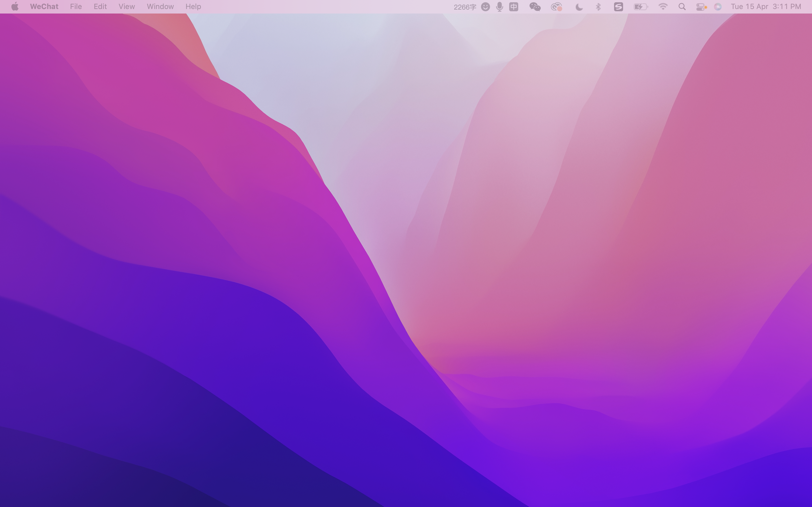812x507 pixels.
Task: Open Notification Center via date and time
Action: pyautogui.click(x=766, y=7)
